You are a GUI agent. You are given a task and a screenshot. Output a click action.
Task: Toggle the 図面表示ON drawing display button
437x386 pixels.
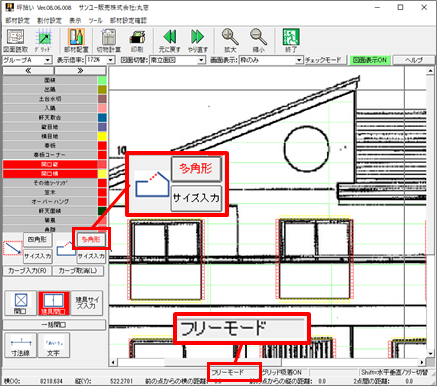coord(370,60)
